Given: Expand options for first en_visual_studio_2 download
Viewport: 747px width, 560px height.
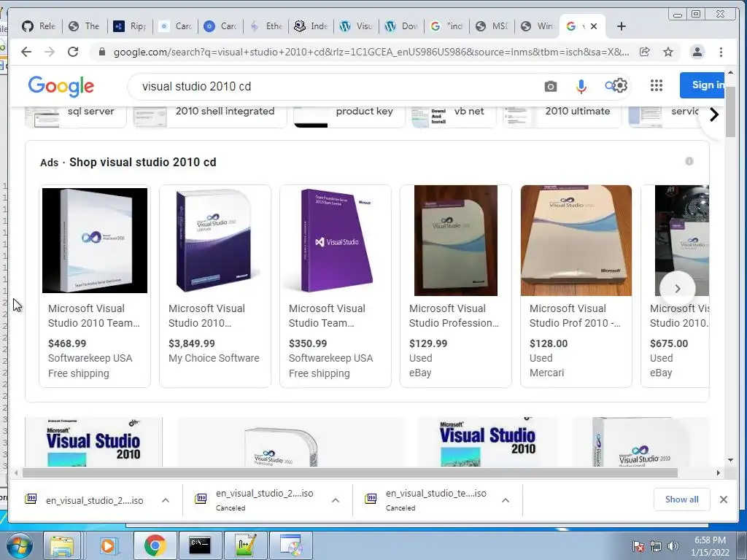Looking at the screenshot, I should pyautogui.click(x=166, y=500).
